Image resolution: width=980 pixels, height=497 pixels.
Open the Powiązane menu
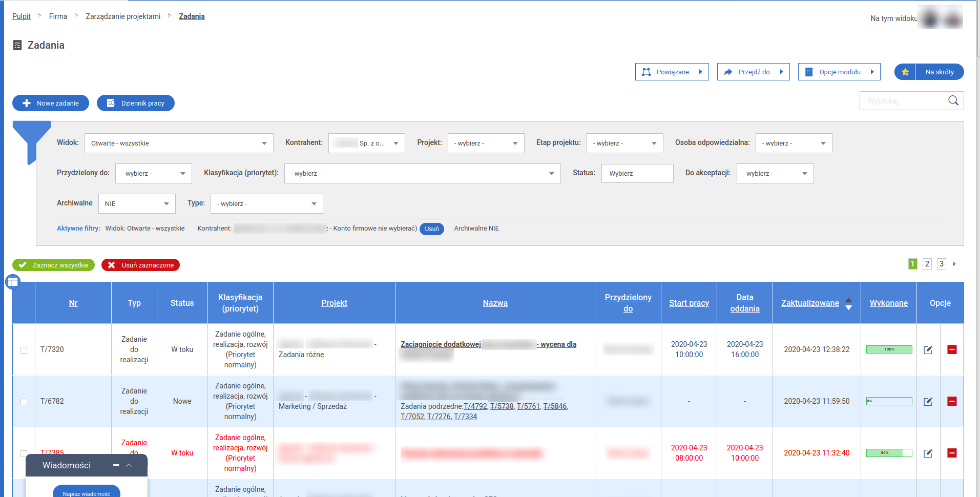tap(672, 72)
